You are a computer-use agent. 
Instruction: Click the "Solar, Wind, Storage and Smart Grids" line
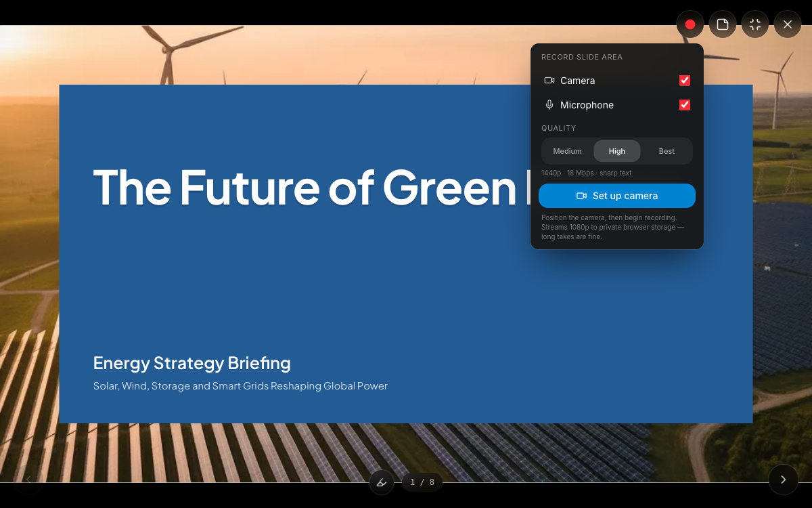tap(241, 386)
